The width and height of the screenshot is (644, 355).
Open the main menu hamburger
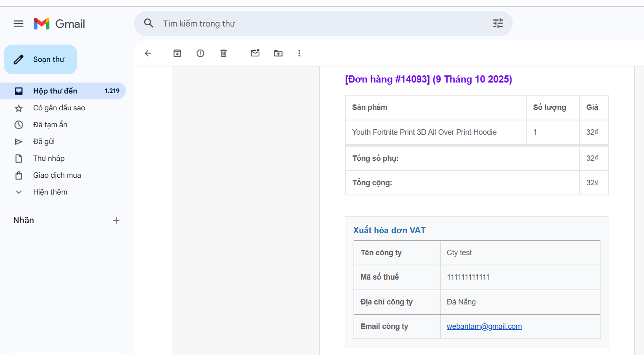coord(18,24)
